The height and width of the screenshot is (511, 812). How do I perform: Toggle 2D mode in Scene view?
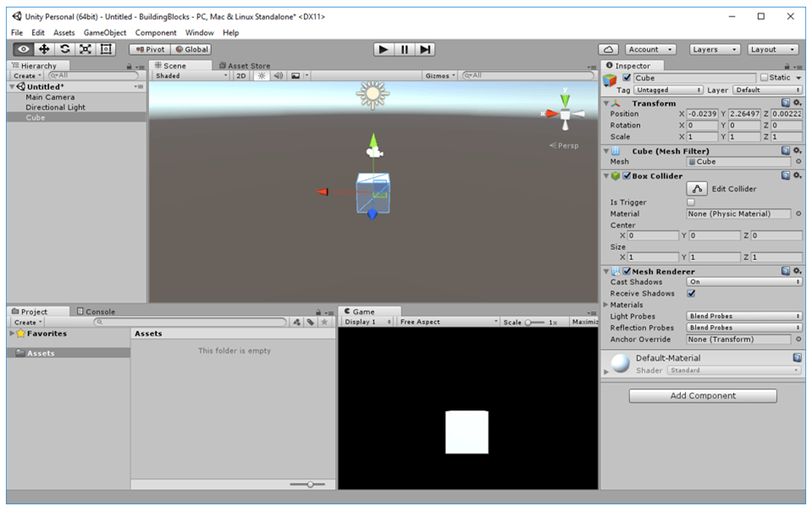[242, 75]
